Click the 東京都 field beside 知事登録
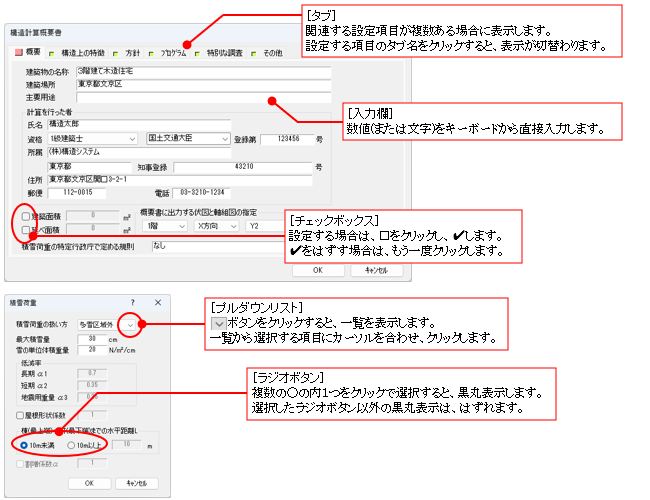 pyautogui.click(x=89, y=167)
